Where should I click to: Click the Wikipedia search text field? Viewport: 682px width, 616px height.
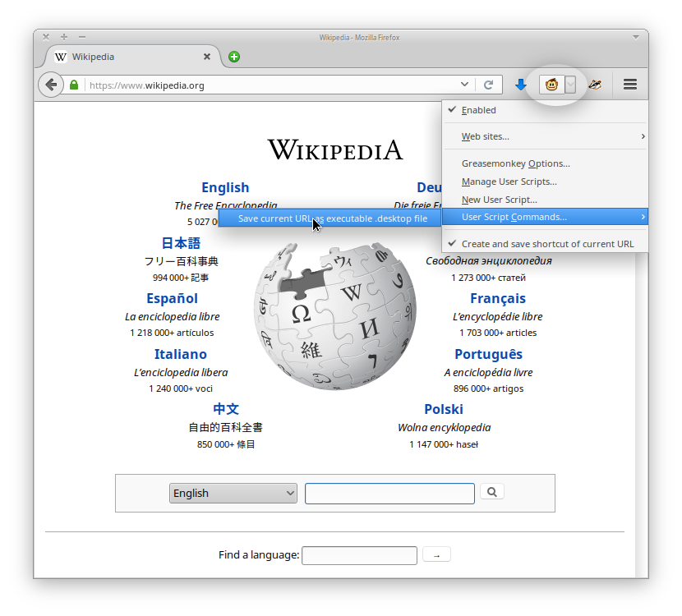click(389, 494)
